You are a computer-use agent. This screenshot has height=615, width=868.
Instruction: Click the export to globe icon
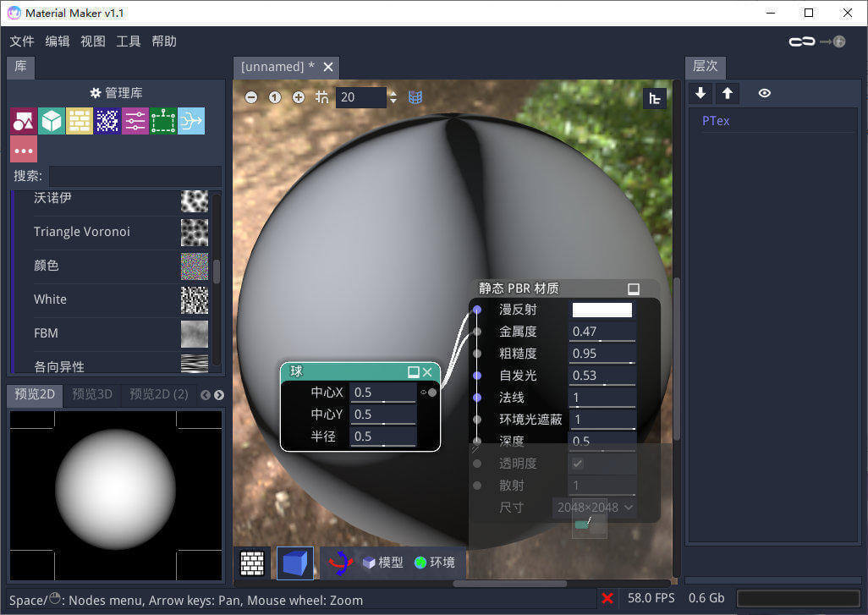[x=833, y=41]
